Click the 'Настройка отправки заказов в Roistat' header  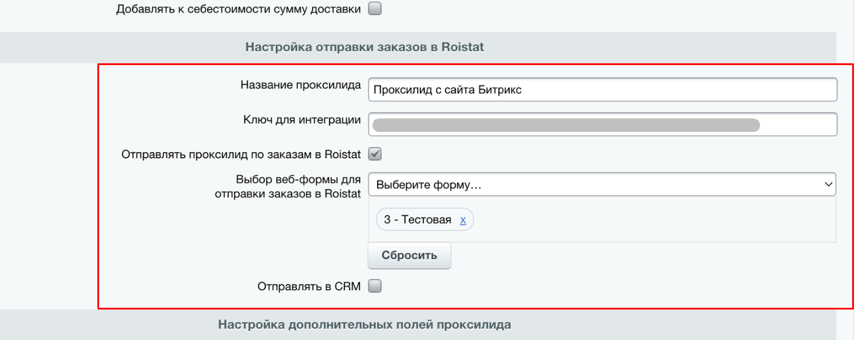pyautogui.click(x=364, y=47)
